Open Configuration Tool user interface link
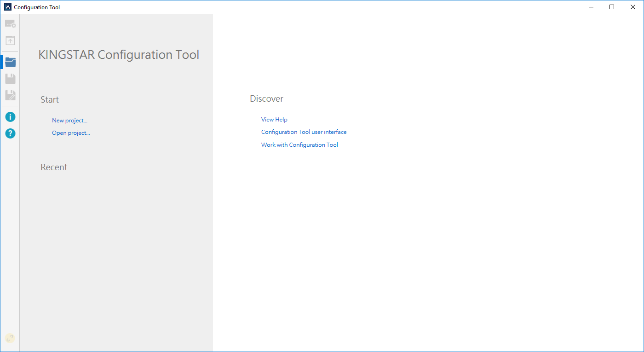The height and width of the screenshot is (352, 644). point(304,132)
